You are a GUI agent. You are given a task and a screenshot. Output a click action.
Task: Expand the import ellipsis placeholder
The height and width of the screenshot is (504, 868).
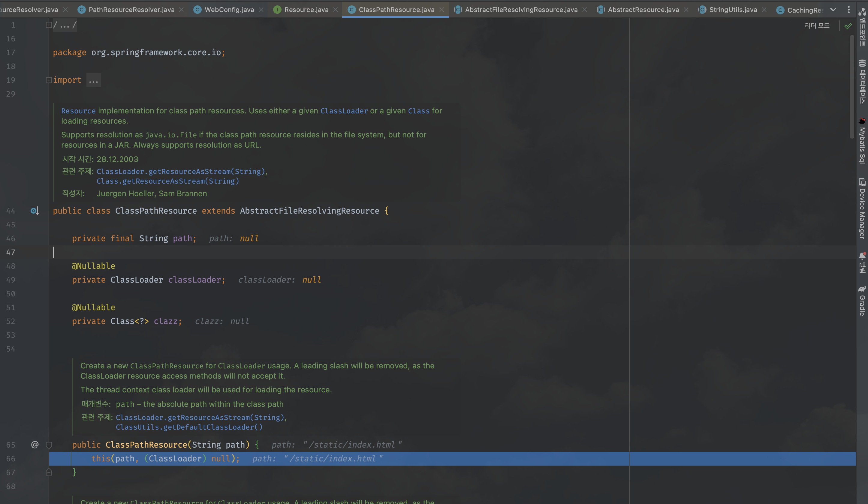coord(93,80)
